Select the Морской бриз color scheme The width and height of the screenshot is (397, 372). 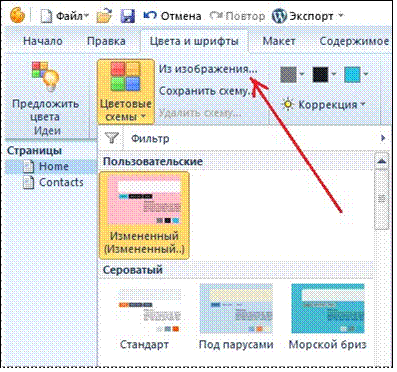pos(327,316)
